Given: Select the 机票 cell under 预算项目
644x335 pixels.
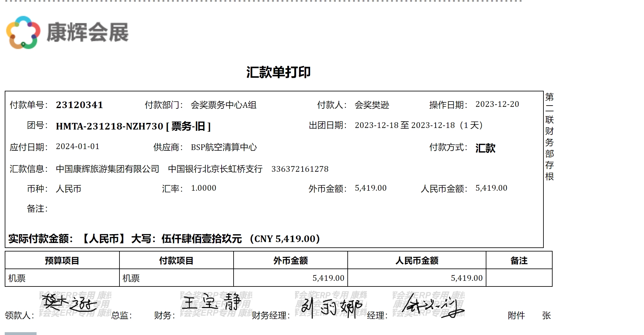Looking at the screenshot, I should 17,278.
